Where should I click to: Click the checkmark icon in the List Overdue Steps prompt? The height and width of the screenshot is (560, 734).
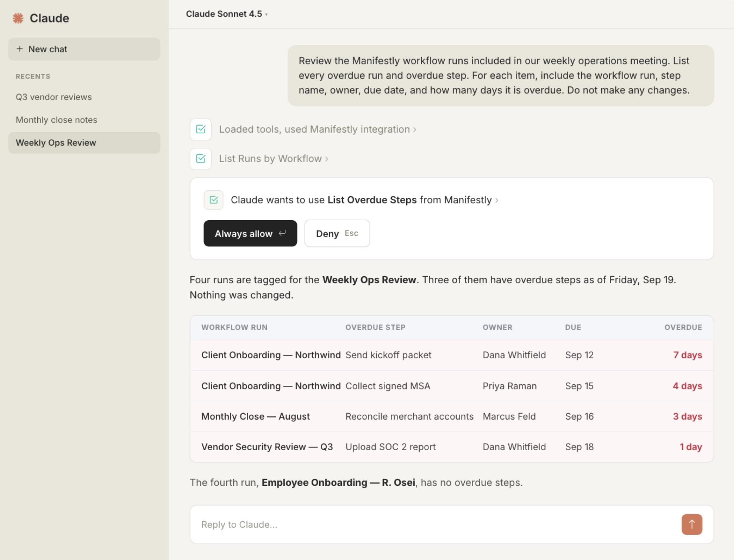coord(214,200)
